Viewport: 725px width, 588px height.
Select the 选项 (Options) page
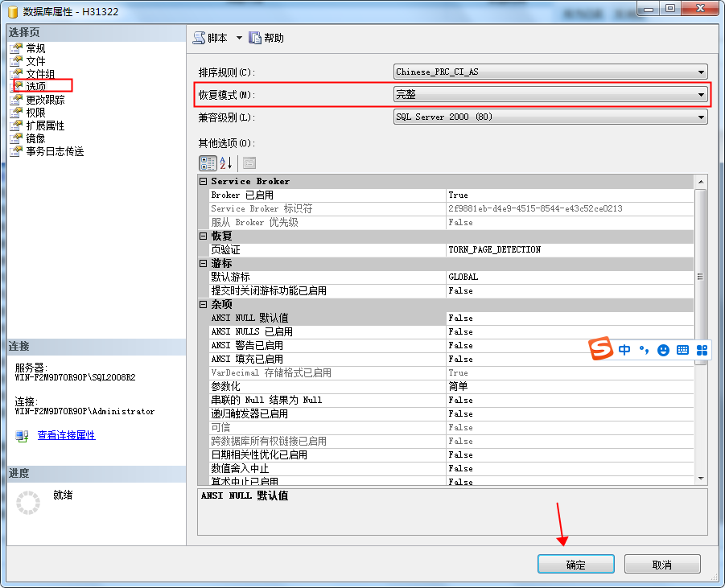(x=36, y=87)
